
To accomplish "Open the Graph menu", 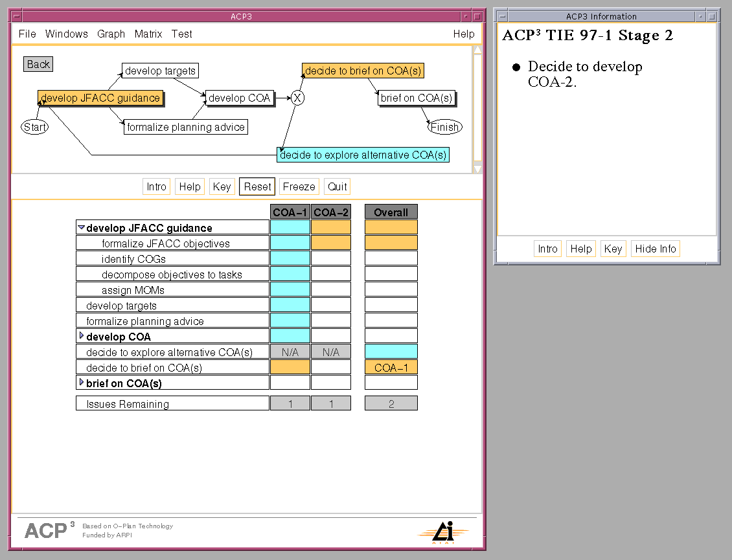I will (111, 34).
